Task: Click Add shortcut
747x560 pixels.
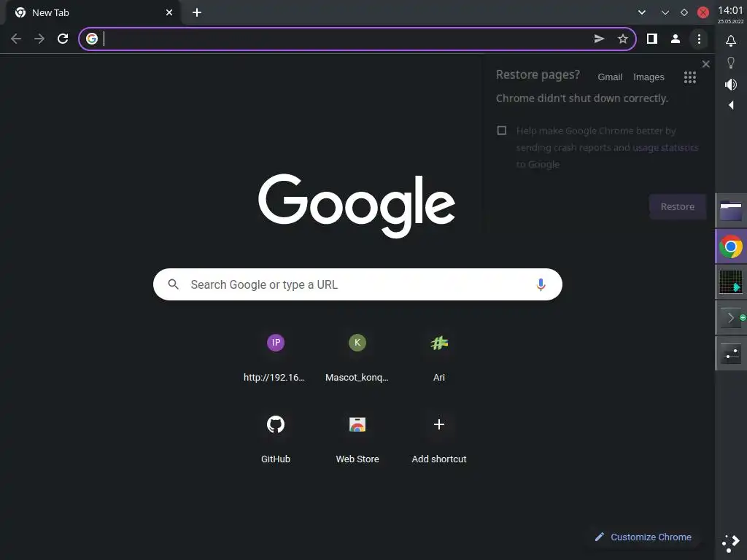Action: point(439,439)
